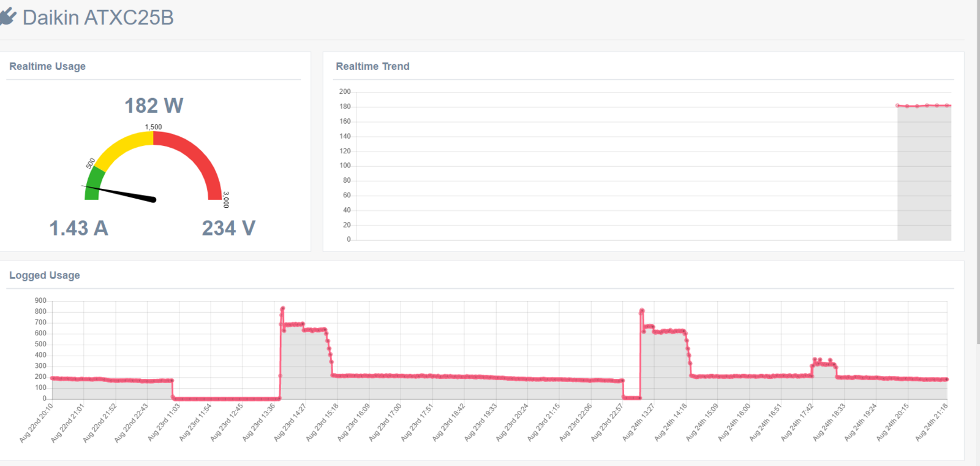Click the Aug 24th 21:18 axis label

coord(932,422)
